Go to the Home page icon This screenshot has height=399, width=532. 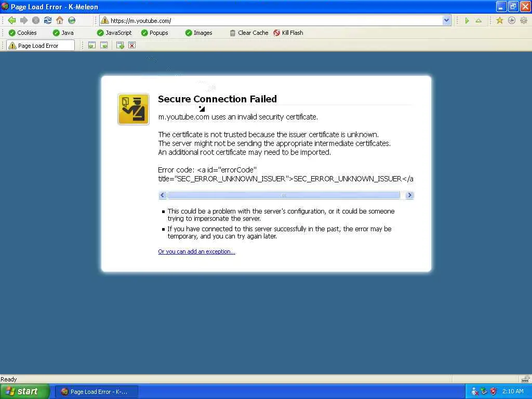pyautogui.click(x=60, y=20)
